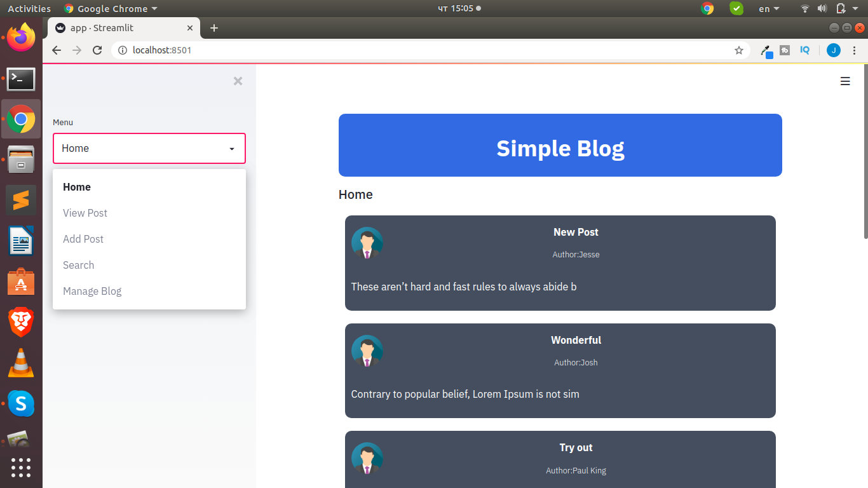Open LibreOffice Writer from the dock
Screen dimensions: 868x488
pyautogui.click(x=21, y=241)
